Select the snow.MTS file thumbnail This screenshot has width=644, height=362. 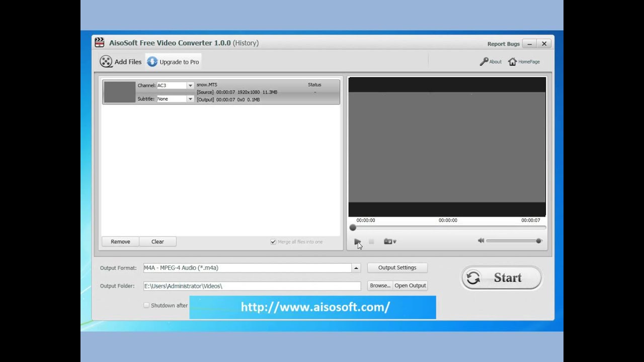120,92
